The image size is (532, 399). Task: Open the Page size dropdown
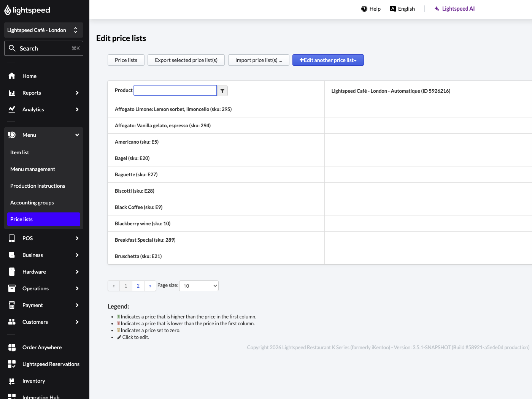[199, 286]
